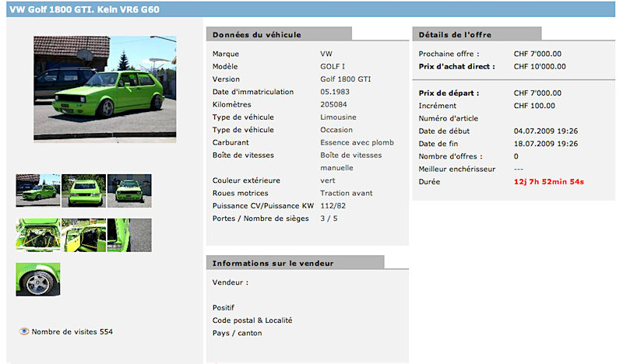Click the 'Vendeur :' label

pos(231,282)
